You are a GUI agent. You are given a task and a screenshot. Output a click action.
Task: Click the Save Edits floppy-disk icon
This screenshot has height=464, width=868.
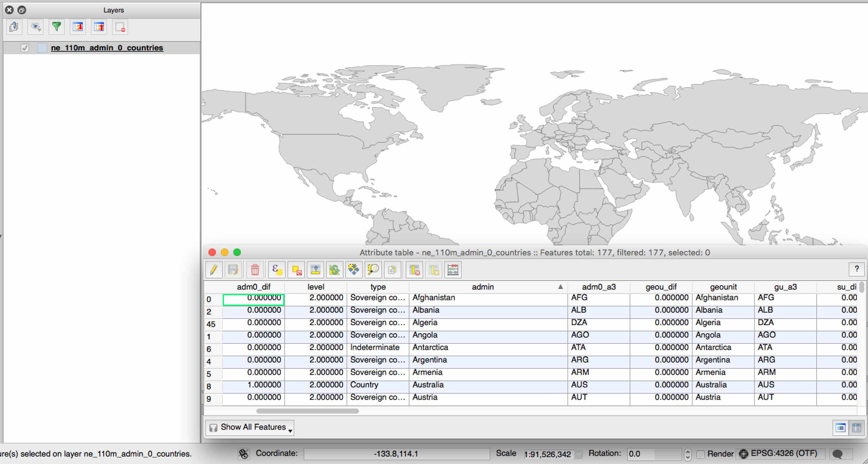(x=233, y=270)
